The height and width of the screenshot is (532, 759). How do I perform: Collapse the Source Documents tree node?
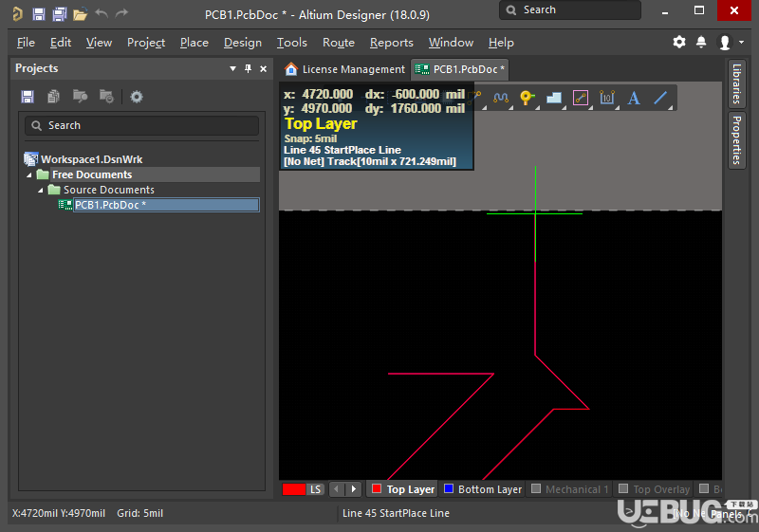[41, 191]
